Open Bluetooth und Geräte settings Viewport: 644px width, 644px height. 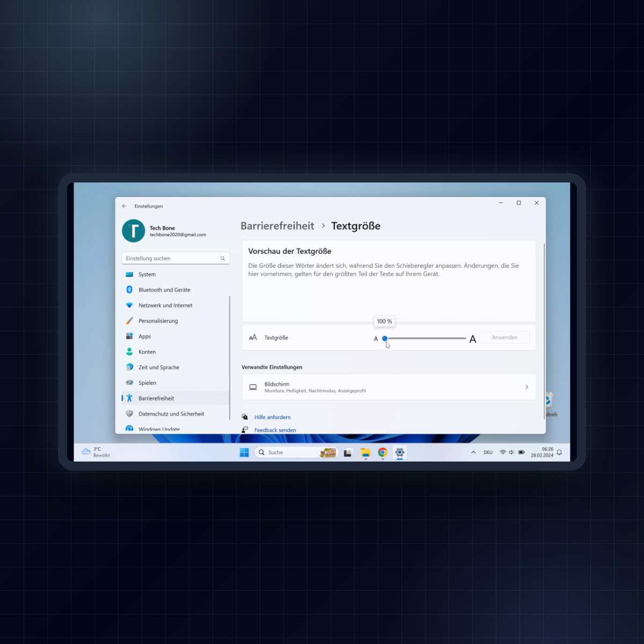175,290
